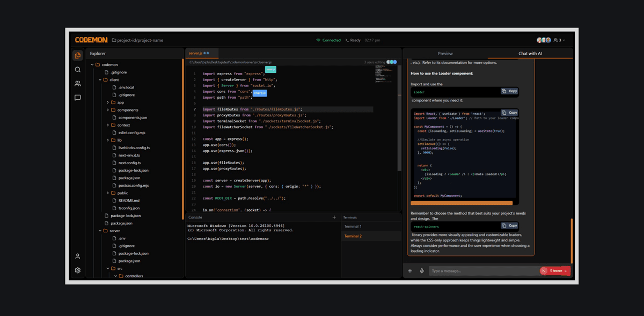
Task: Select Terminal 1 in Terminals list
Action: [x=353, y=227]
